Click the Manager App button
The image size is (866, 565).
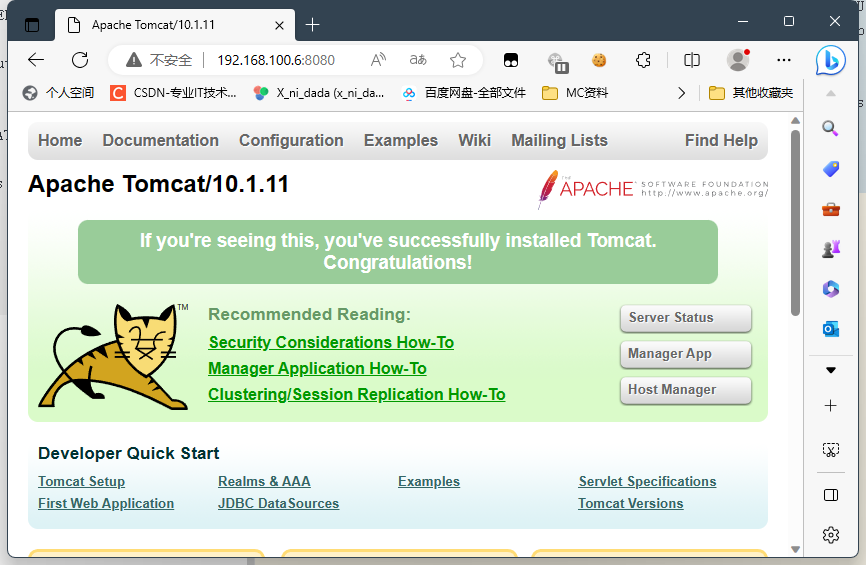(x=686, y=354)
